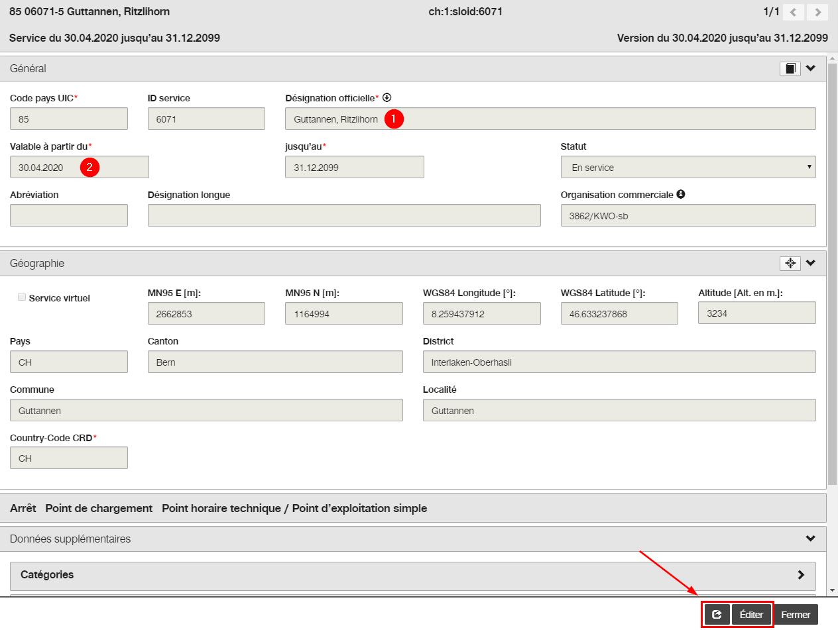This screenshot has width=840, height=630.
Task: Click the share/export icon next to Éditer
Action: [x=717, y=615]
